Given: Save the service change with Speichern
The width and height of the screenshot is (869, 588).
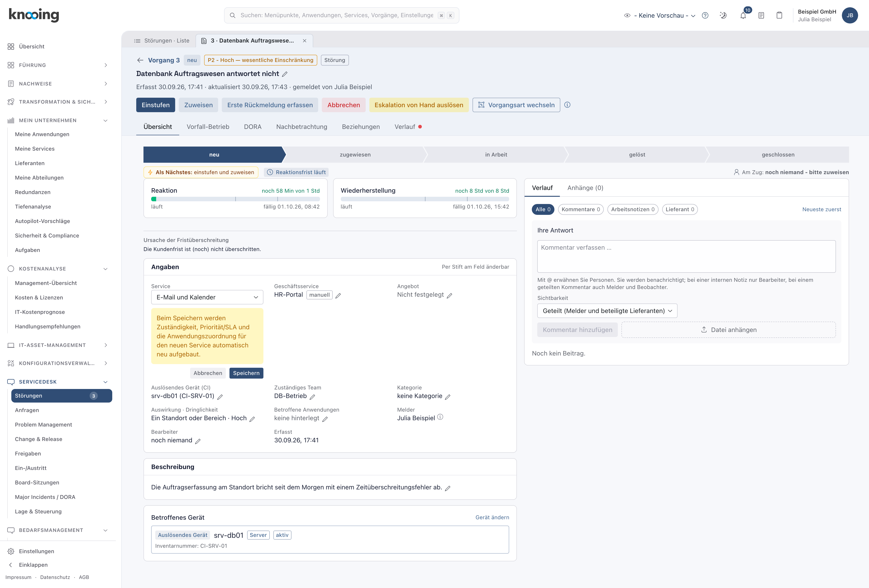Looking at the screenshot, I should (246, 373).
